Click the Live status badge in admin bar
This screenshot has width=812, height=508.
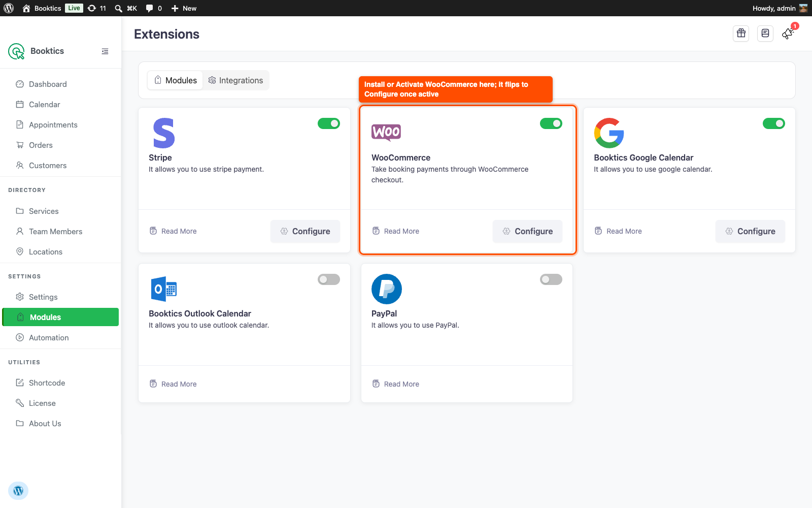pos(74,8)
